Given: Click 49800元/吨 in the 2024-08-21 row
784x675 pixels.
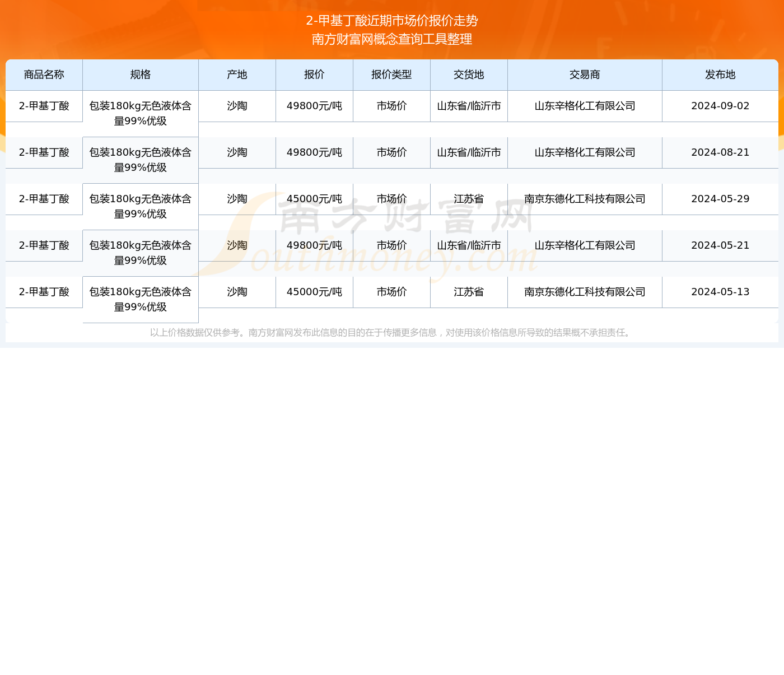Looking at the screenshot, I should point(315,152).
